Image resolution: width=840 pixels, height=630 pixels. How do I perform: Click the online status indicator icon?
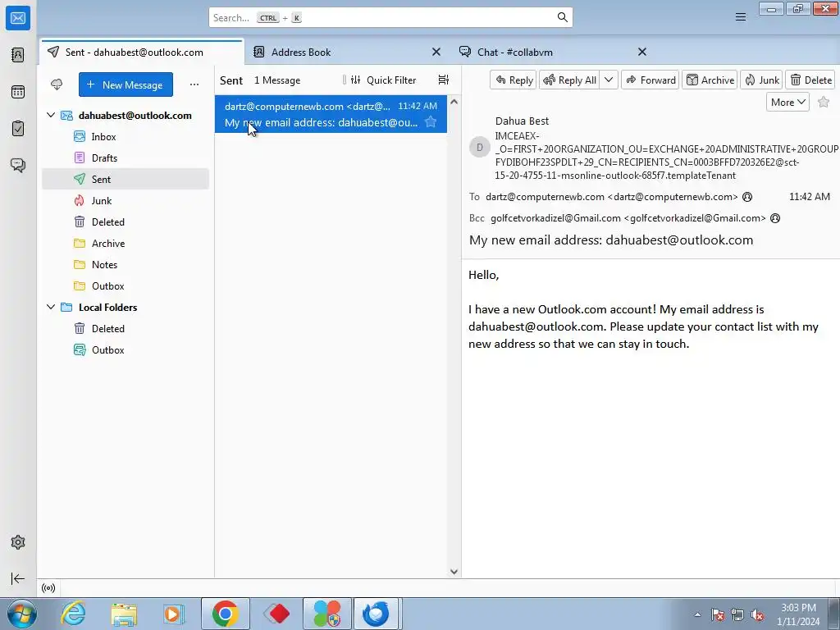pyautogui.click(x=48, y=588)
